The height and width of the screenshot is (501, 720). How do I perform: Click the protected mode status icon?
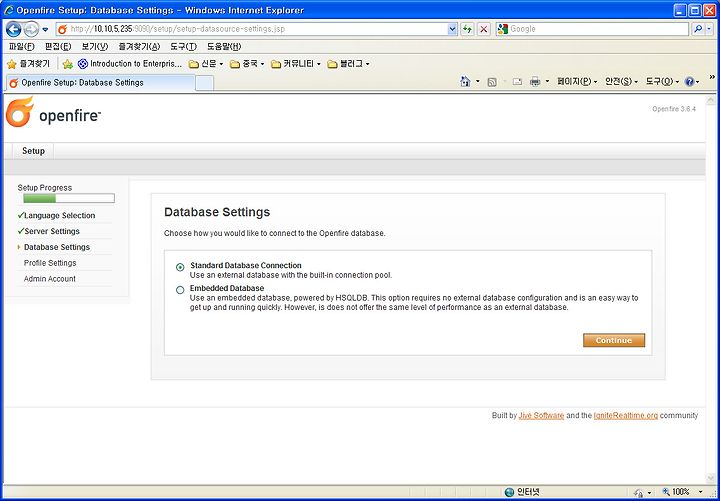pos(638,492)
